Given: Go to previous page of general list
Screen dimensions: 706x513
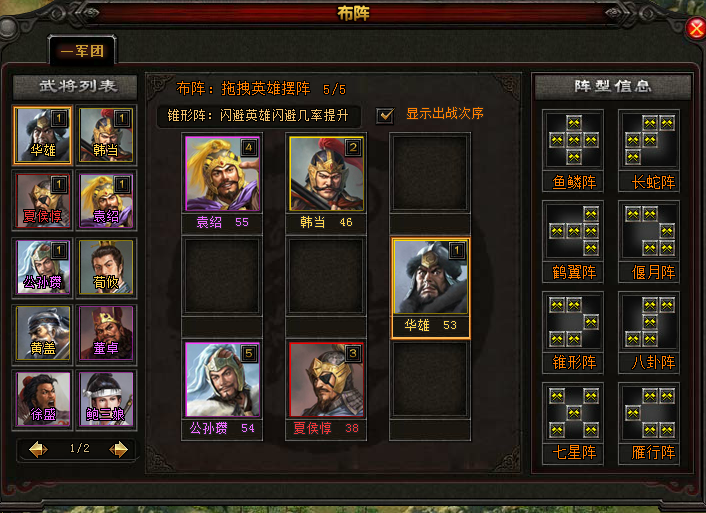Looking at the screenshot, I should pyautogui.click(x=38, y=449).
